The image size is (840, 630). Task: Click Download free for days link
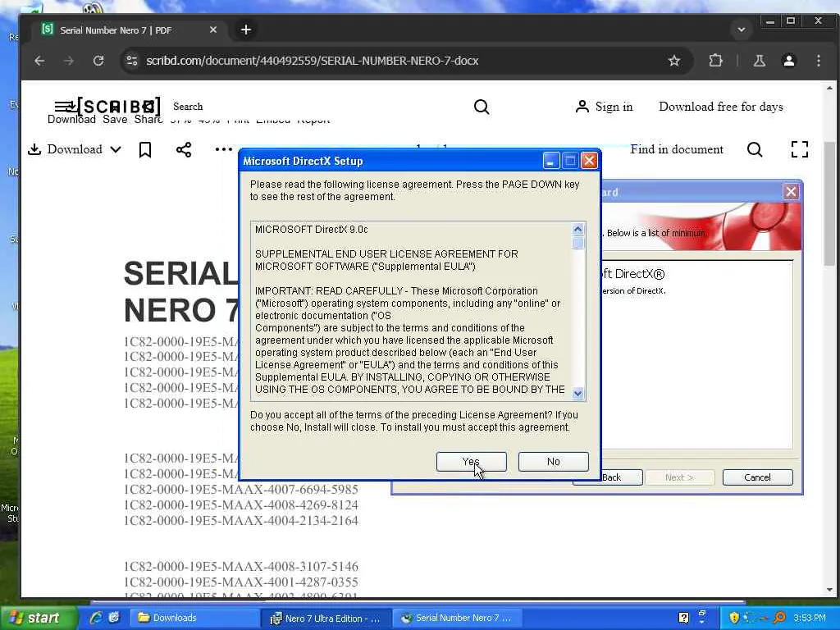pos(720,107)
